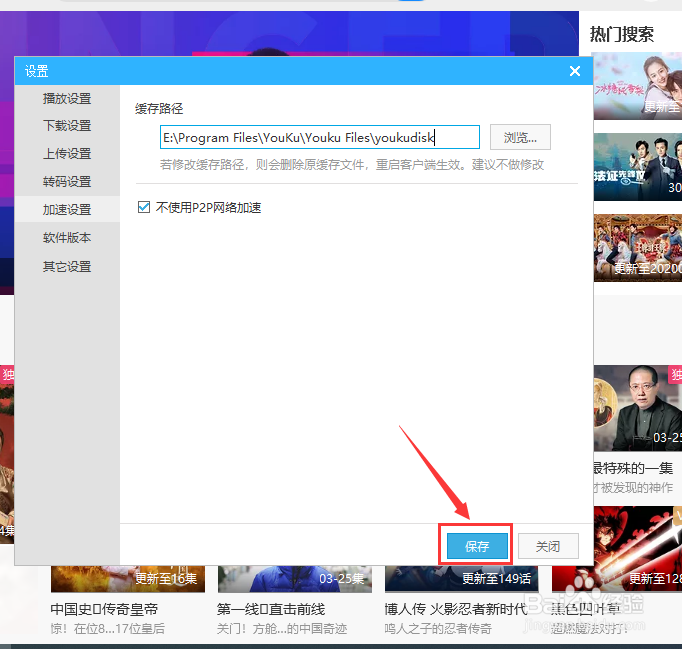The width and height of the screenshot is (682, 649).
Task: Open the 更新至2020 thumbnail
Action: point(638,248)
